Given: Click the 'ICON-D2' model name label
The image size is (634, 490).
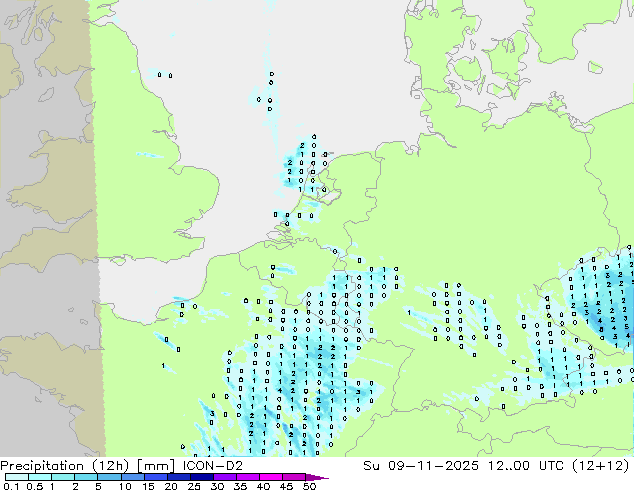Looking at the screenshot, I should pyautogui.click(x=213, y=466).
